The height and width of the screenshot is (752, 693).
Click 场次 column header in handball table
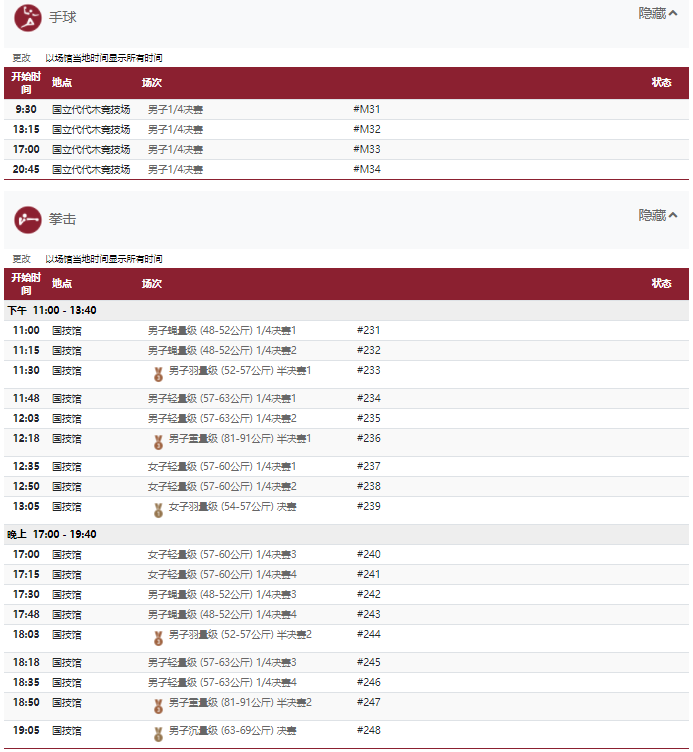point(152,82)
